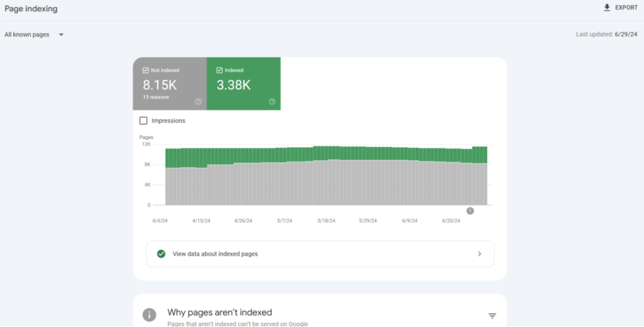
Task: Click annotation marker 1 on the chart
Action: click(470, 211)
